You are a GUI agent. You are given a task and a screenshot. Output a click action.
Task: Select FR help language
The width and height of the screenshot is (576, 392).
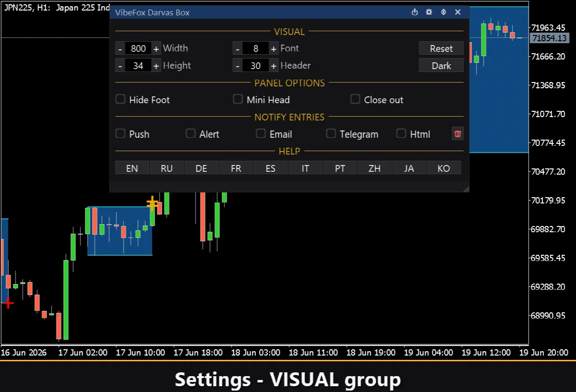coord(236,168)
